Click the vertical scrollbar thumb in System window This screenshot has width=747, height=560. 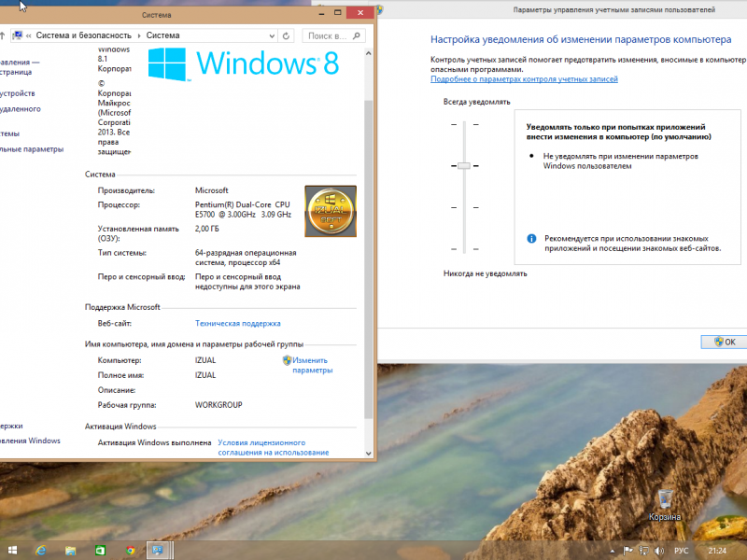click(368, 259)
